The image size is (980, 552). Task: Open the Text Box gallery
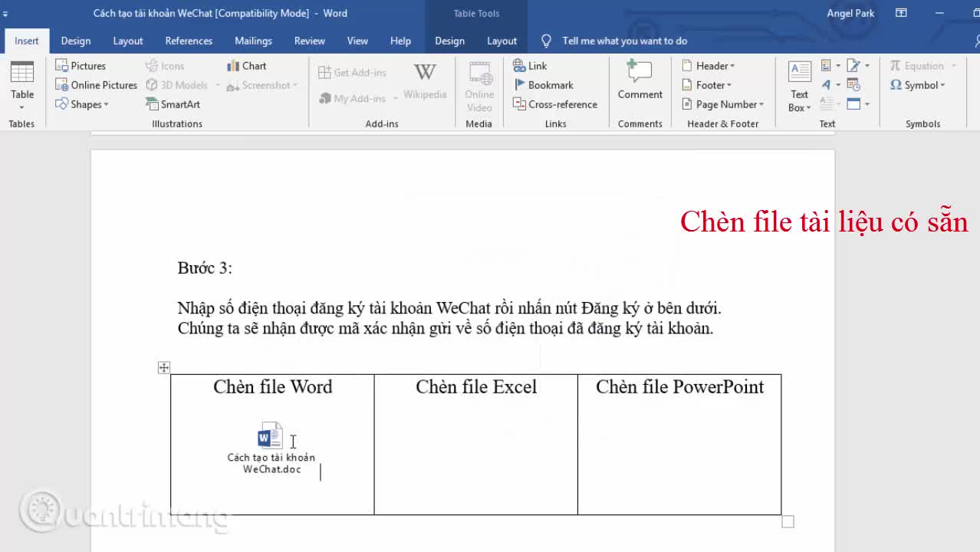click(x=800, y=87)
